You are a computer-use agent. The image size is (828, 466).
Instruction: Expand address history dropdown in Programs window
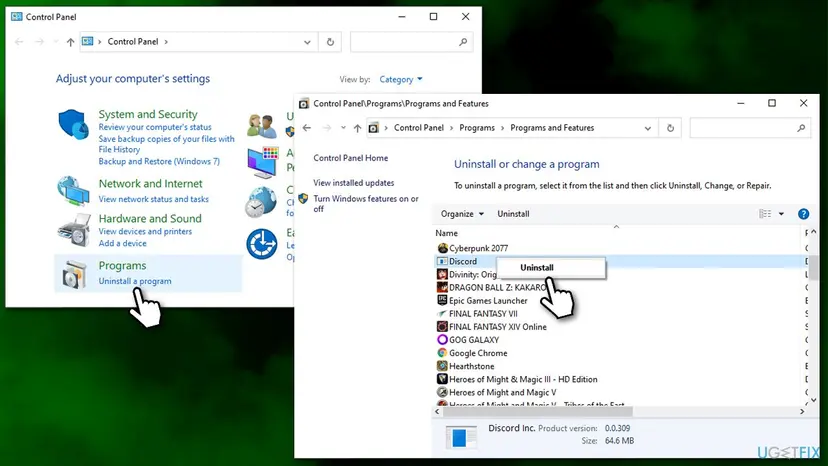[x=647, y=128]
